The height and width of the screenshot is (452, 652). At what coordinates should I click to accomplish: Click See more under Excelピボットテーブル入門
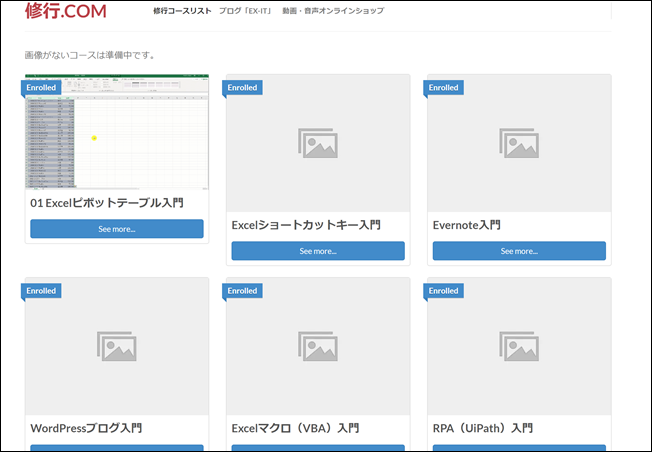tap(117, 229)
